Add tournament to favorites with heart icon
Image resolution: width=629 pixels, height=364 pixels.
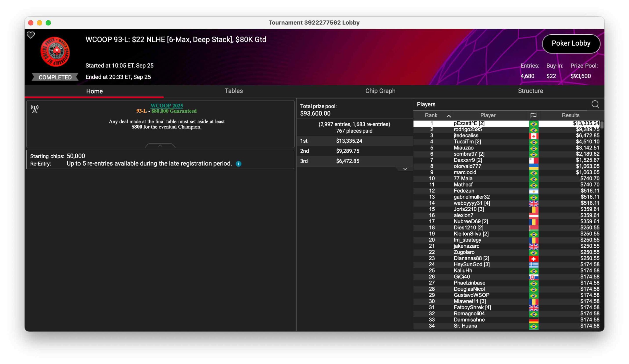pyautogui.click(x=31, y=35)
